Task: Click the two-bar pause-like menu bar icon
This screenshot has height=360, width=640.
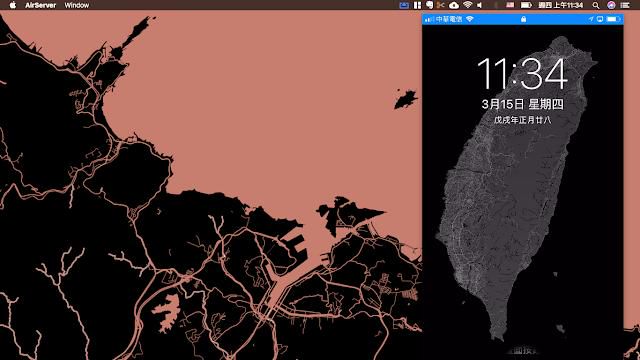Action: 417,5
